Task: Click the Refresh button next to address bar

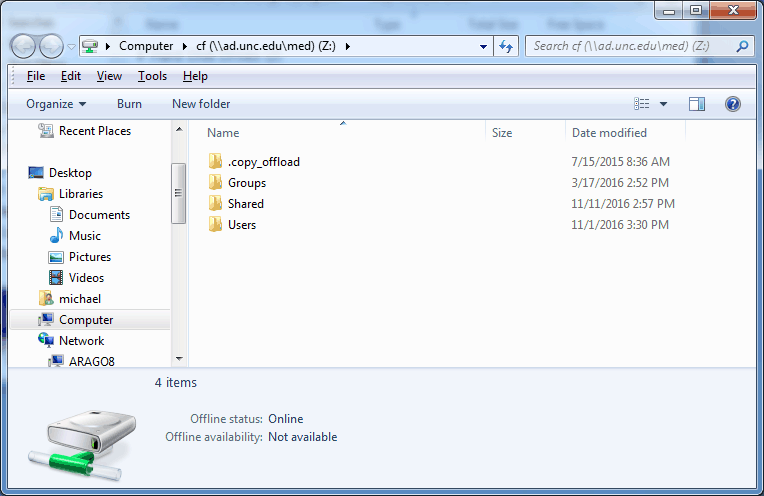Action: [506, 47]
